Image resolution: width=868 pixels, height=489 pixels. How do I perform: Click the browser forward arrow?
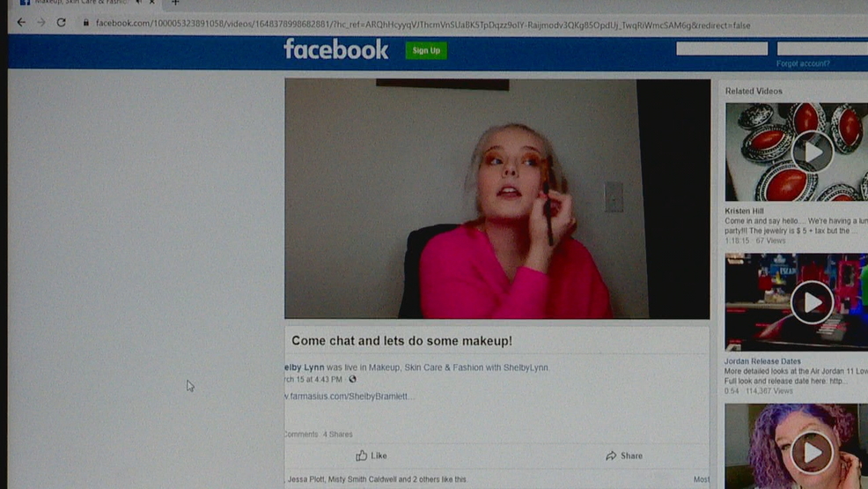tap(40, 23)
